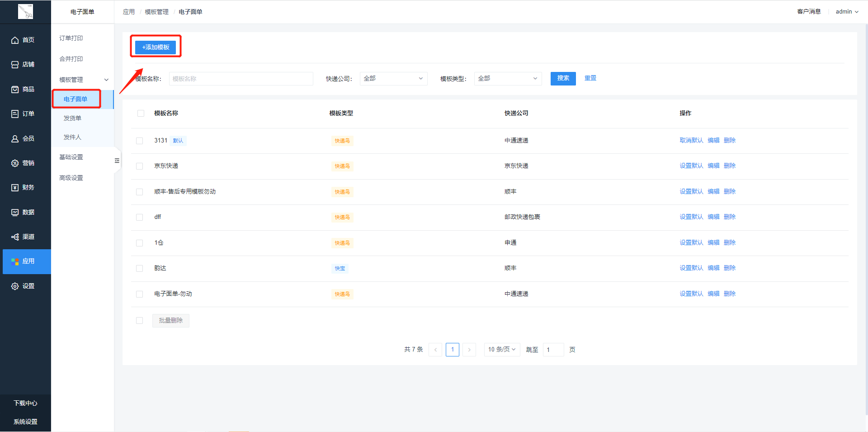The width and height of the screenshot is (868, 432).
Task: Tick the checkbox for template 3131
Action: (139, 141)
